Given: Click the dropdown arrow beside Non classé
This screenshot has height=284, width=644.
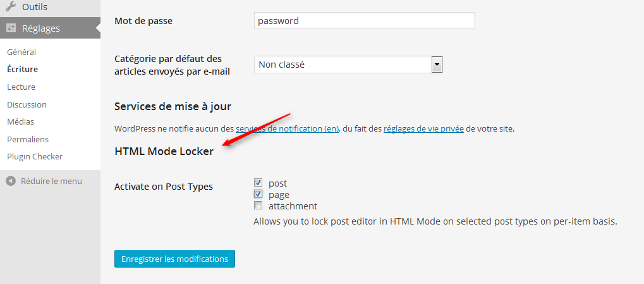Looking at the screenshot, I should point(437,65).
